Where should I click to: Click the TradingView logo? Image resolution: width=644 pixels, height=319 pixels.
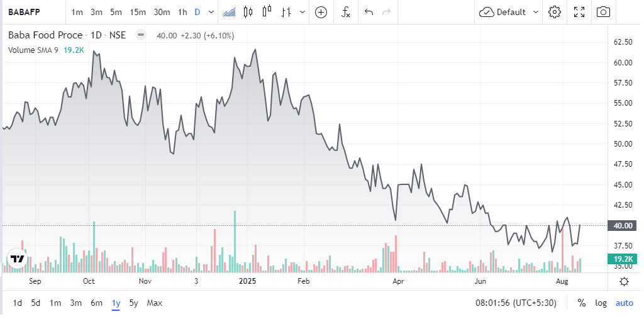click(17, 259)
